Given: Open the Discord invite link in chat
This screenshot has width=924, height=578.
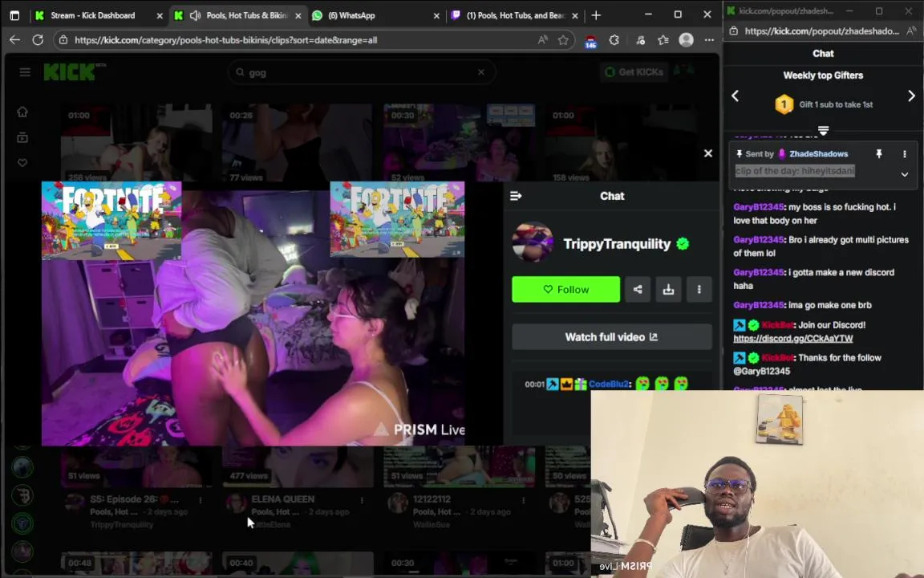Looking at the screenshot, I should pos(792,339).
